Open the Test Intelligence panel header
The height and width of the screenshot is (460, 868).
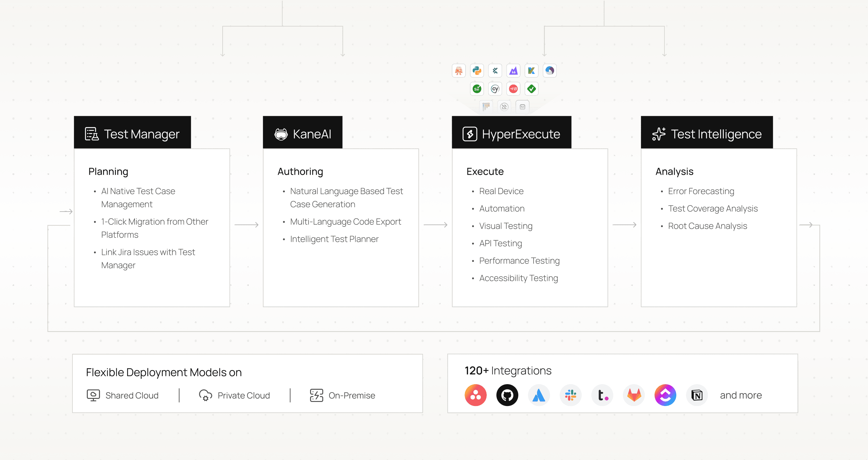706,134
